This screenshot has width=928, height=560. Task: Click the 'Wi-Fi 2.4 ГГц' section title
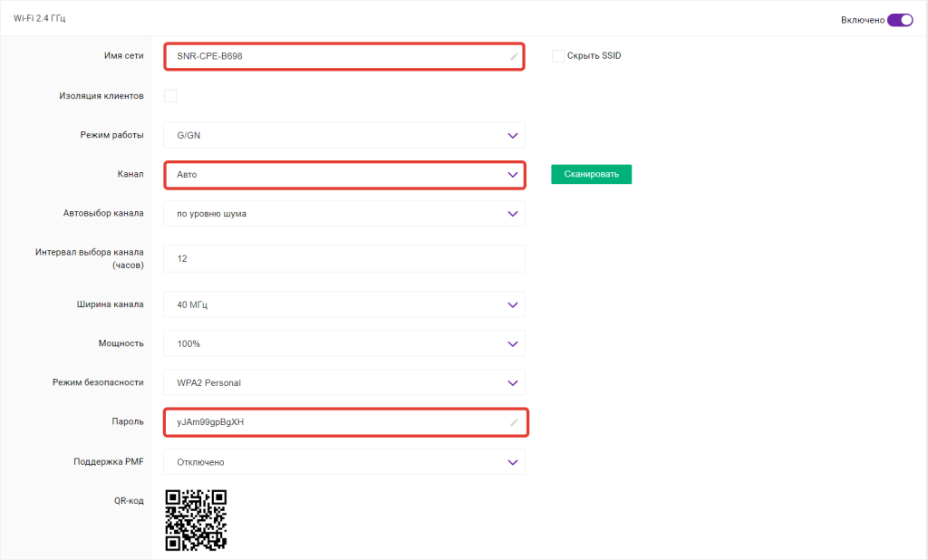[x=40, y=18]
